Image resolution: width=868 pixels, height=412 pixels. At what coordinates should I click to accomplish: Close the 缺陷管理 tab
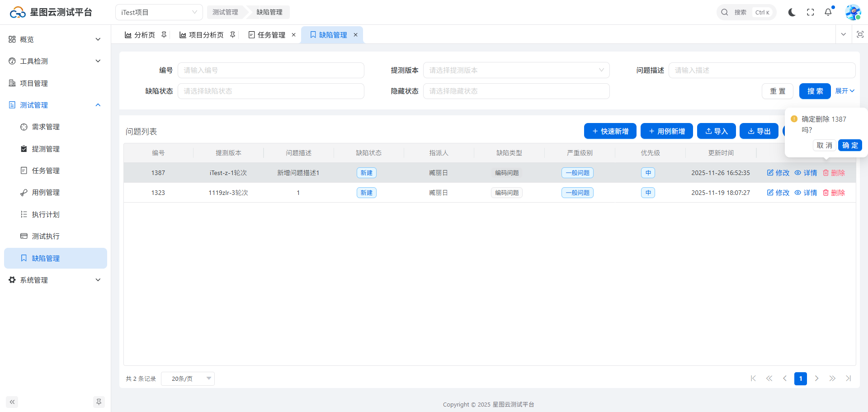click(355, 35)
